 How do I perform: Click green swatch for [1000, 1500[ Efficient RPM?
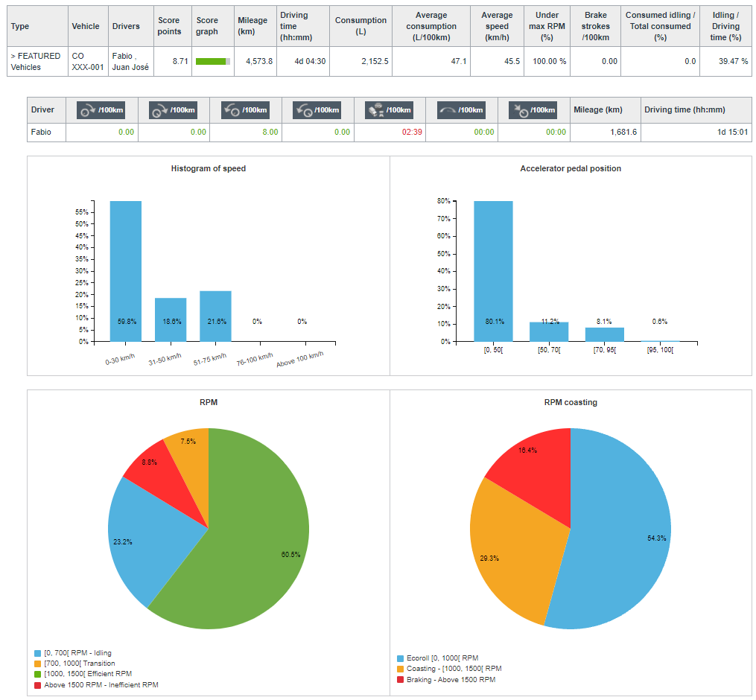coord(37,675)
